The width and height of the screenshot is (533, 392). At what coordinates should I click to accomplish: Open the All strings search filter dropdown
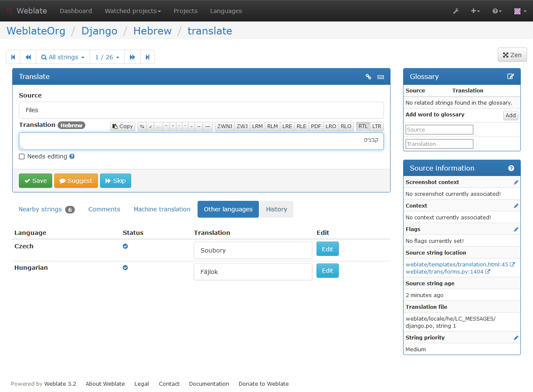coord(63,57)
